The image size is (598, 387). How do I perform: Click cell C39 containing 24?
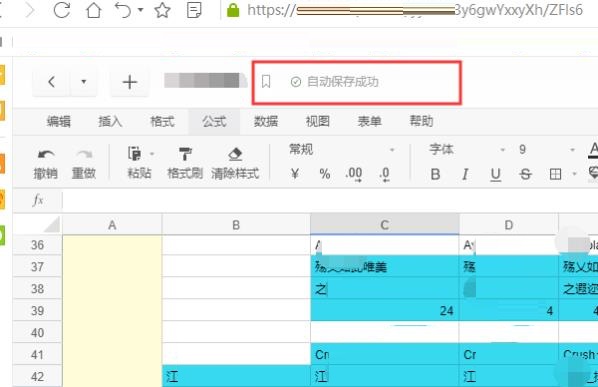pyautogui.click(x=385, y=310)
